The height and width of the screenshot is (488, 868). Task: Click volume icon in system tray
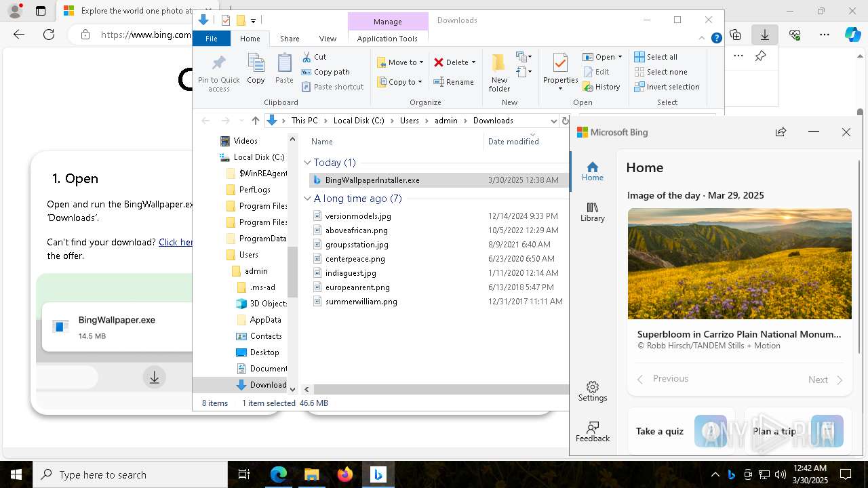(780, 474)
